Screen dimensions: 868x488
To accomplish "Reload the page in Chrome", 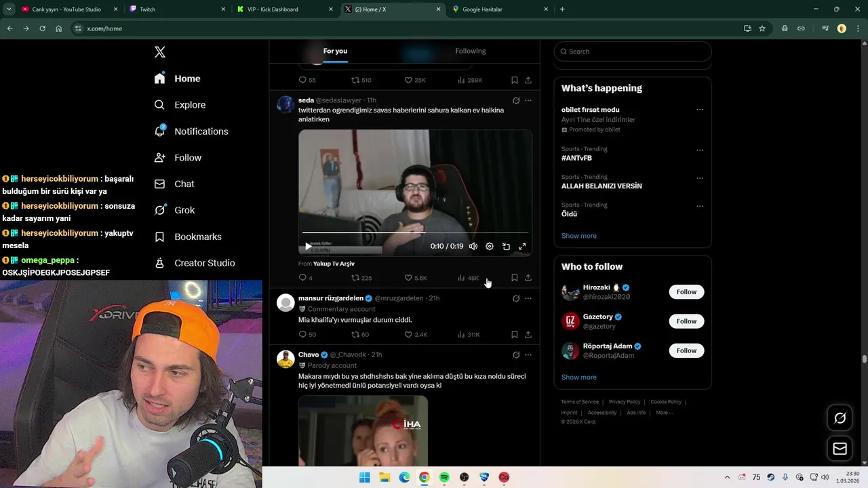I will [42, 28].
